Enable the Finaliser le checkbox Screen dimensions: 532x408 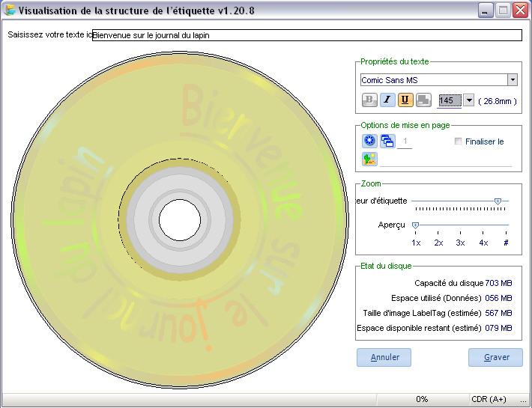pos(458,141)
